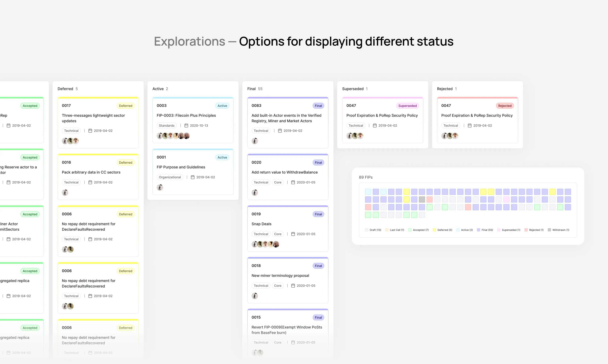The width and height of the screenshot is (608, 364).
Task: Click the calendar icon on New miner terminology proposal
Action: click(293, 285)
